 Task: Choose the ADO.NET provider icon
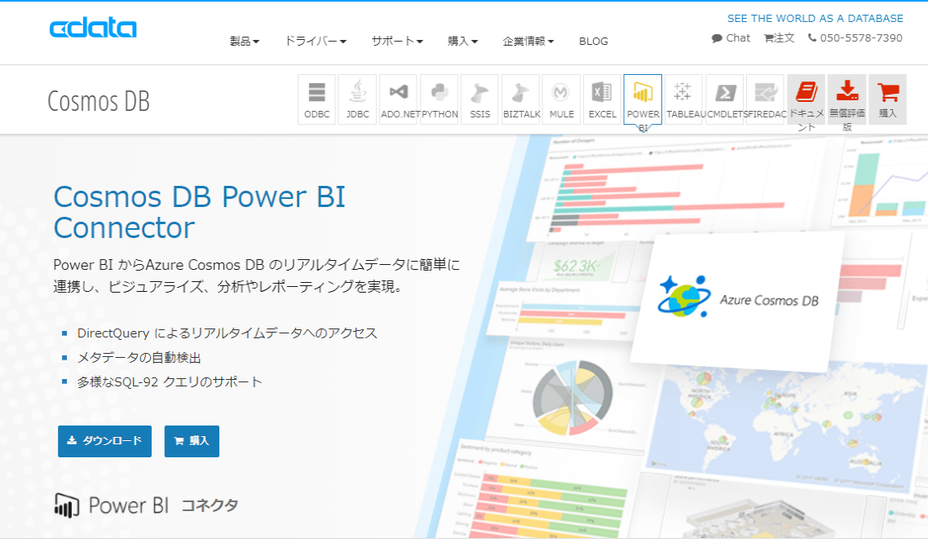[398, 99]
